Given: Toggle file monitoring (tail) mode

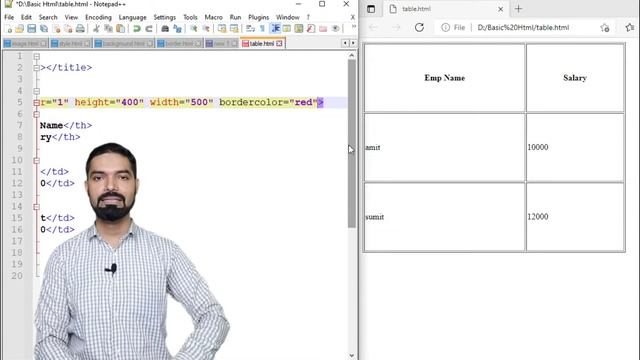Looking at the screenshot, I should coord(336,29).
